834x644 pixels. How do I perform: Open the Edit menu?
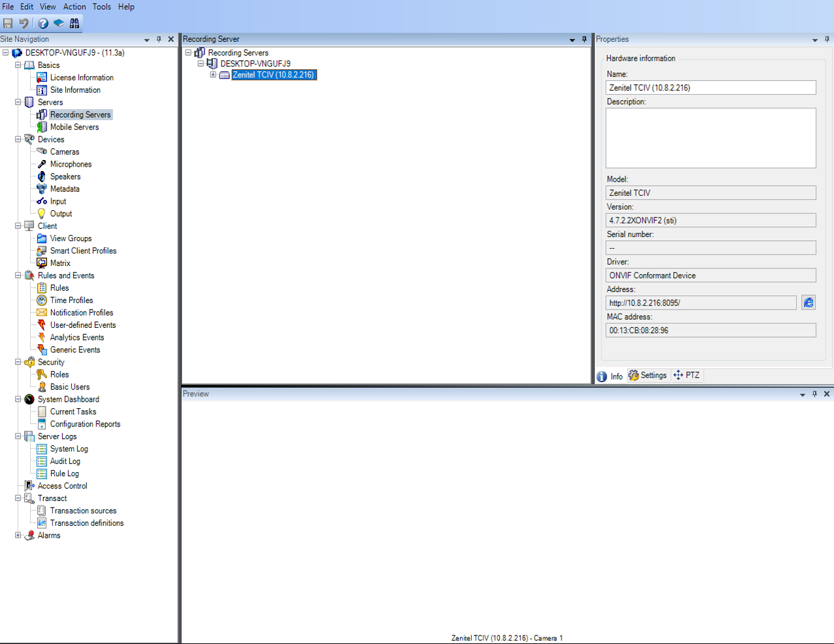[27, 7]
